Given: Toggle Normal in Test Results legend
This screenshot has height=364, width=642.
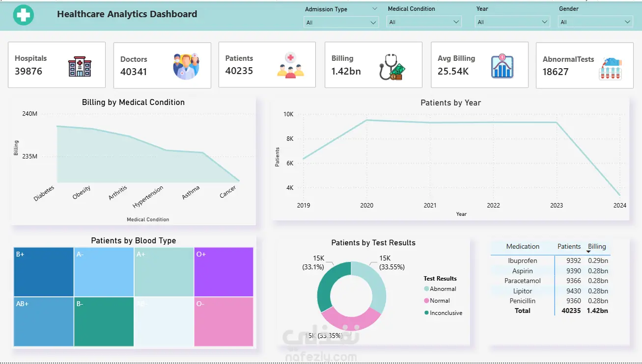Looking at the screenshot, I should click(x=437, y=301).
